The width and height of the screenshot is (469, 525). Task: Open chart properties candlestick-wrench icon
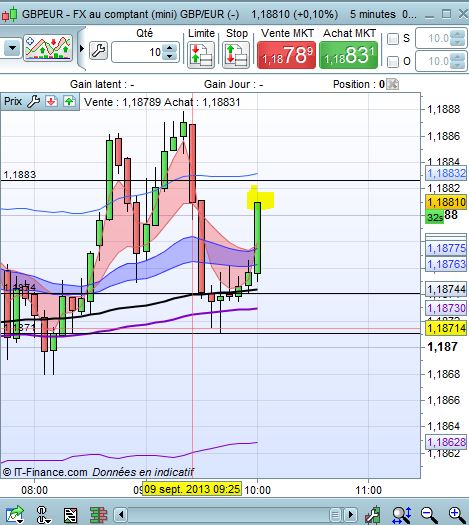pos(372,515)
